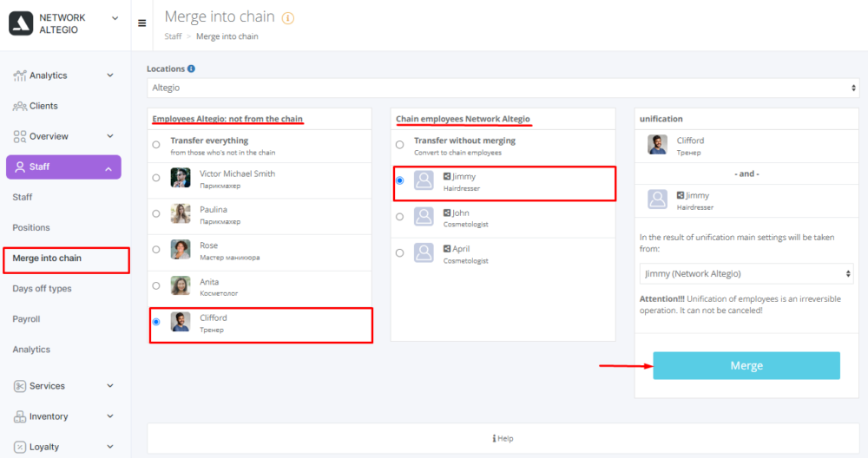Click Rose's avatar photo
The width and height of the screenshot is (868, 458).
pos(181,250)
